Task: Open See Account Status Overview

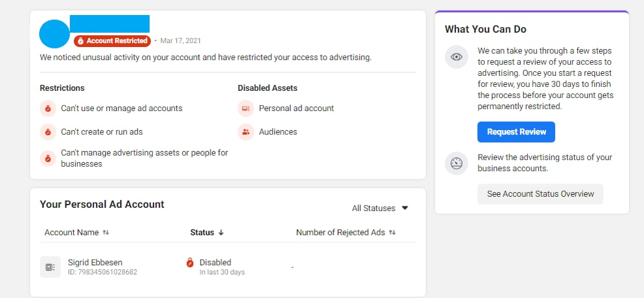Action: (x=540, y=194)
